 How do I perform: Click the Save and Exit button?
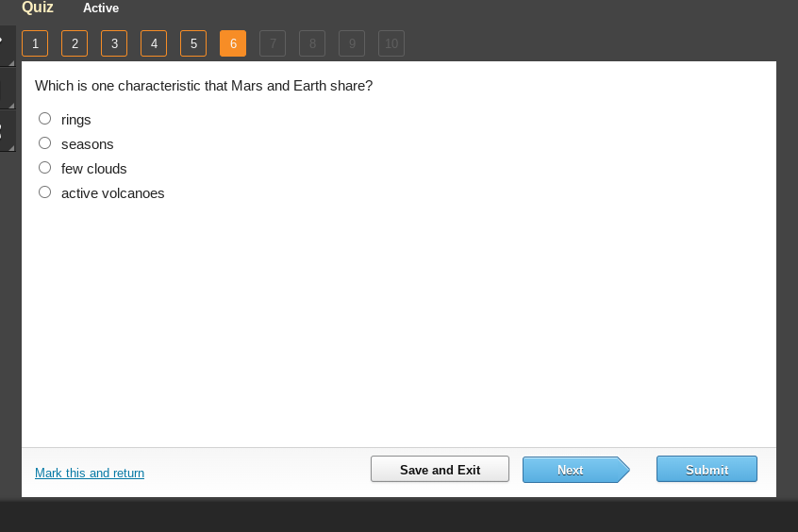(440, 470)
